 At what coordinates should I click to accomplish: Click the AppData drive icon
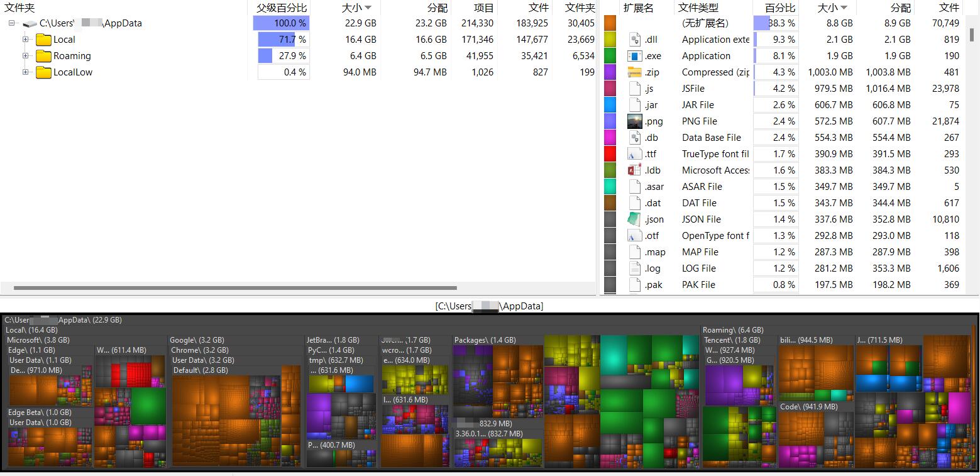click(x=30, y=24)
